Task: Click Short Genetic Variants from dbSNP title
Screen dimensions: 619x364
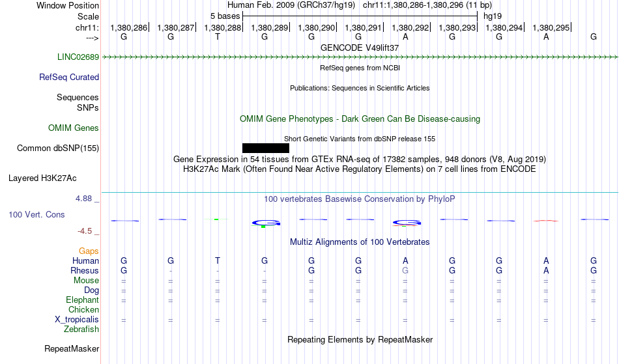Action: pyautogui.click(x=360, y=139)
